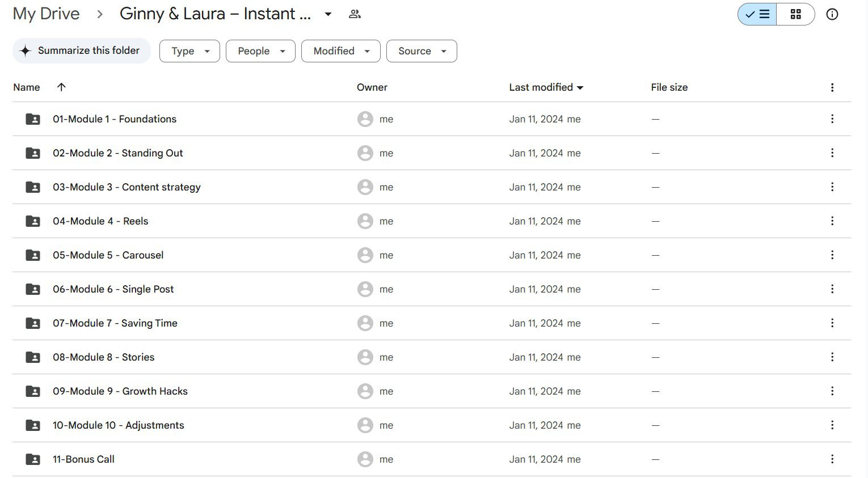Select shared folder icon of 07-Module 7 - Saving Time
Image resolution: width=868 pixels, height=478 pixels.
33,323
